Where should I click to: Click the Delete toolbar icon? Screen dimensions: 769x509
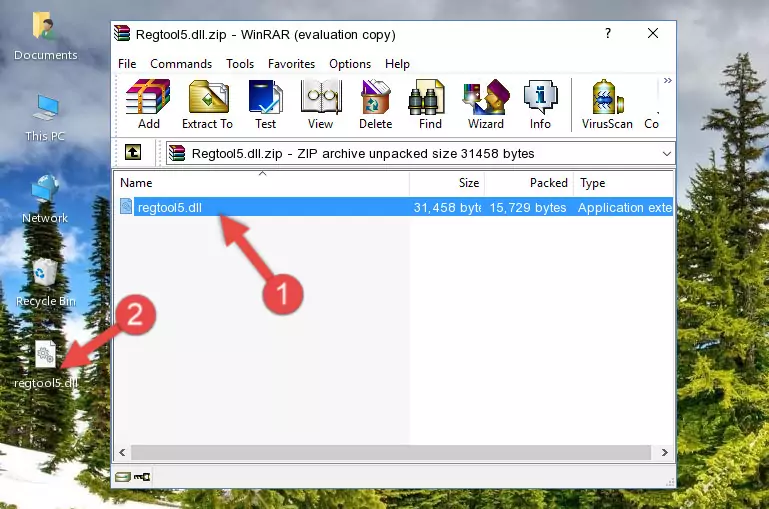click(375, 104)
